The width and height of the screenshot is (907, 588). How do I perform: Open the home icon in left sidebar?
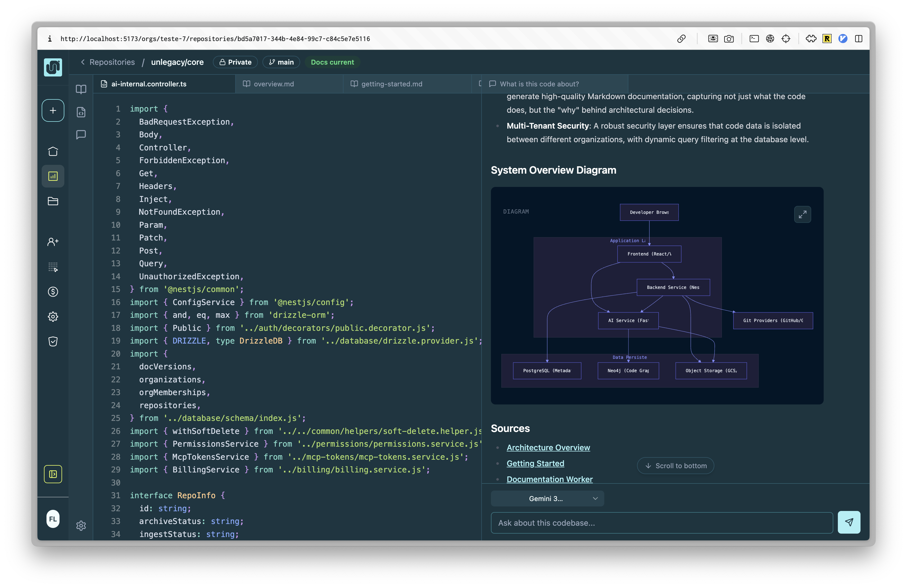click(53, 152)
